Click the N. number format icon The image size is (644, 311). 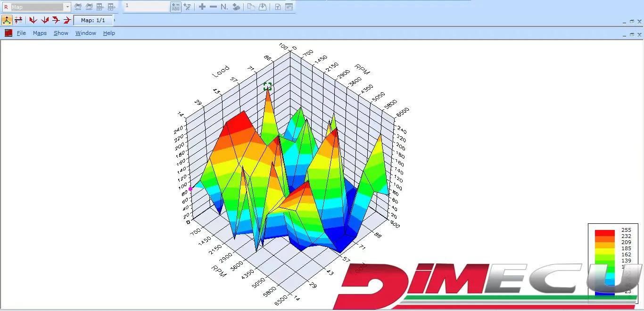pos(224,7)
